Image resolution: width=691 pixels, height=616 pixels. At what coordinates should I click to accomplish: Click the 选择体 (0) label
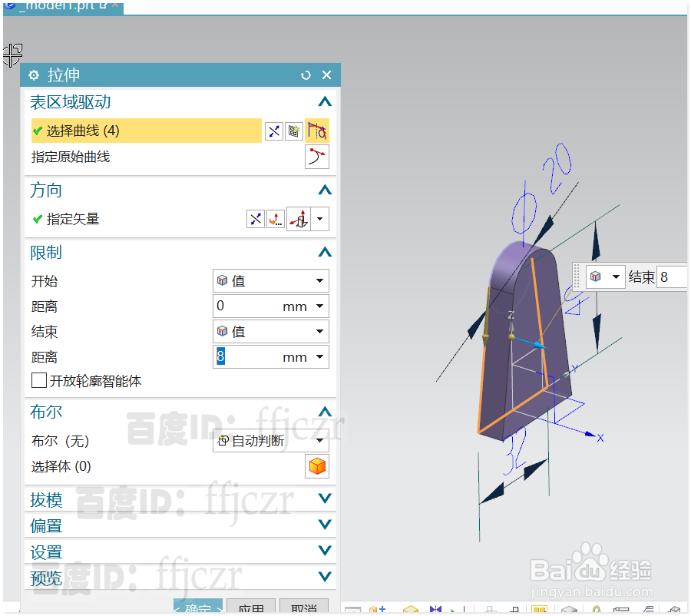(61, 466)
